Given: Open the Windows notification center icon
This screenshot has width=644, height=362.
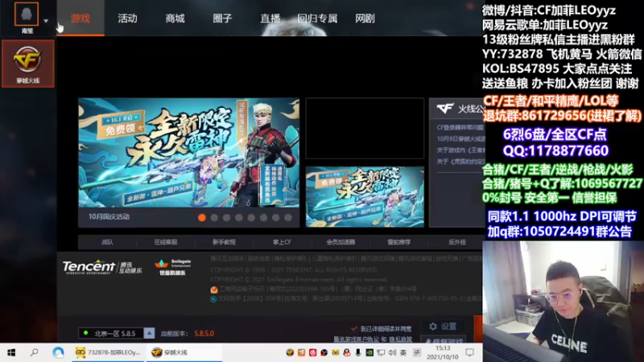Looking at the screenshot, I should (x=470, y=352).
